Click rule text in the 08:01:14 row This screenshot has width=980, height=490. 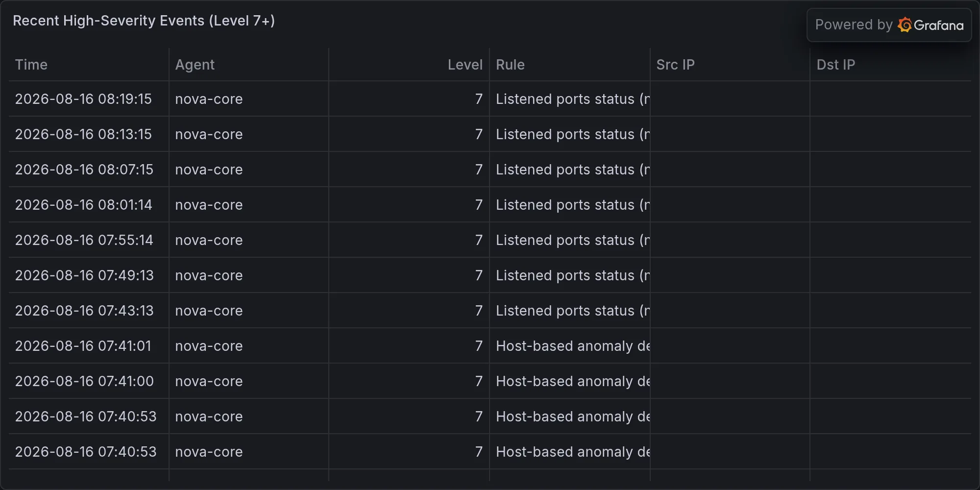click(573, 205)
